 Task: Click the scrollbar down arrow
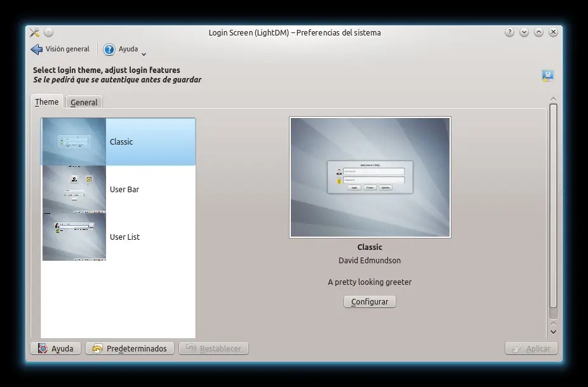pyautogui.click(x=553, y=331)
